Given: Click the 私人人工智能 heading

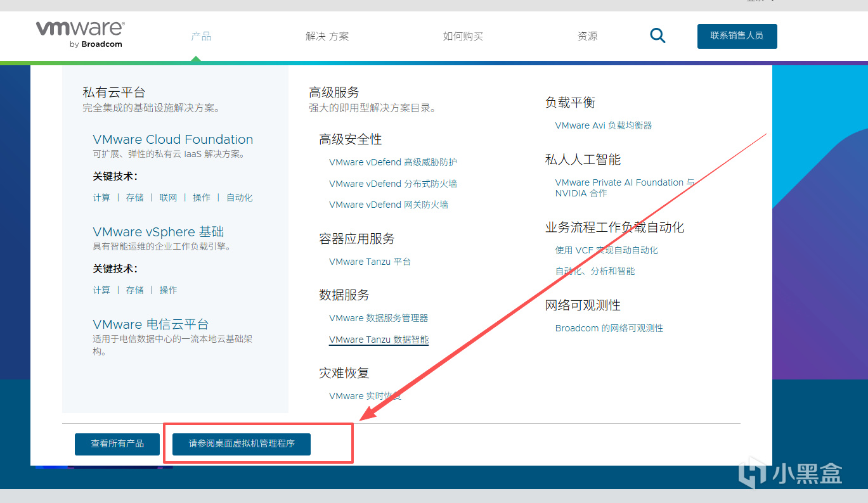Looking at the screenshot, I should point(583,160).
